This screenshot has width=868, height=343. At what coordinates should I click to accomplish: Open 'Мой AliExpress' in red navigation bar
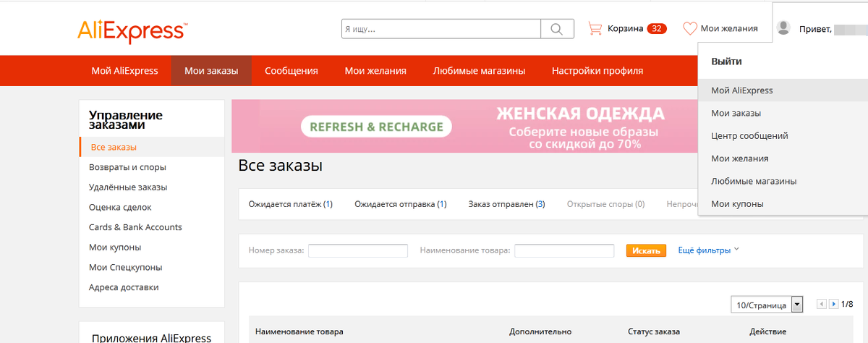pyautogui.click(x=124, y=71)
